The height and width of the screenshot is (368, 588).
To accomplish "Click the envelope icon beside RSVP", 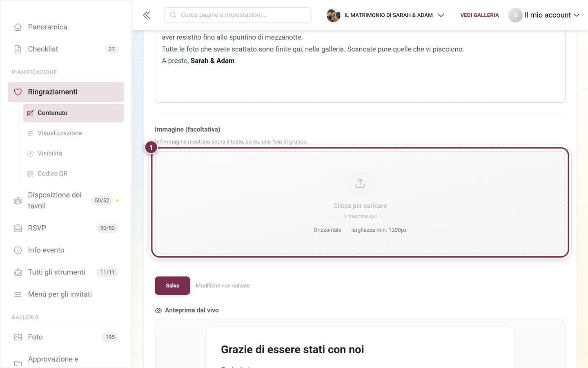I will pos(18,228).
